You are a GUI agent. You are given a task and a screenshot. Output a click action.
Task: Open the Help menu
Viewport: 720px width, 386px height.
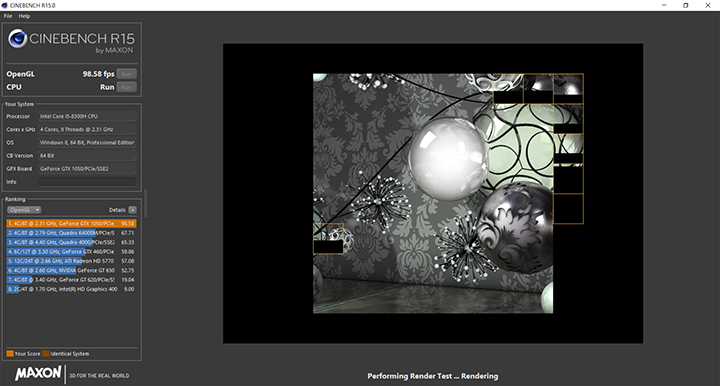click(x=24, y=16)
